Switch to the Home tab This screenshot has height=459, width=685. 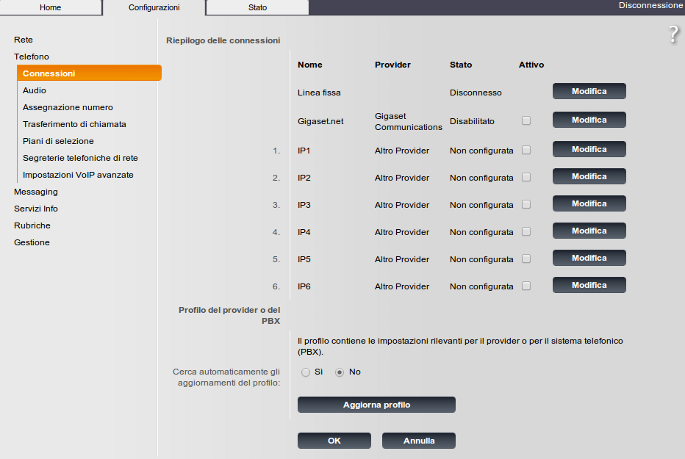[x=50, y=7]
